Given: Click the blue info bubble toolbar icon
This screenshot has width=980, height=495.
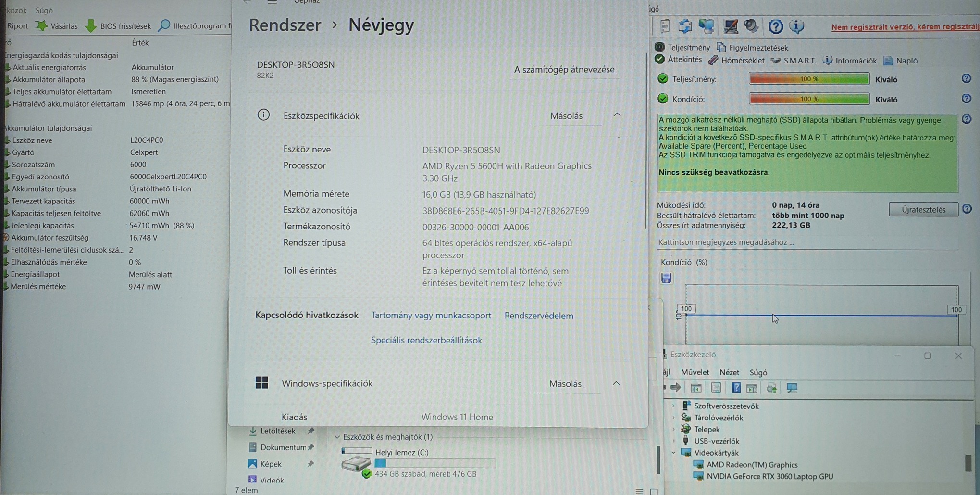Looking at the screenshot, I should point(796,26).
